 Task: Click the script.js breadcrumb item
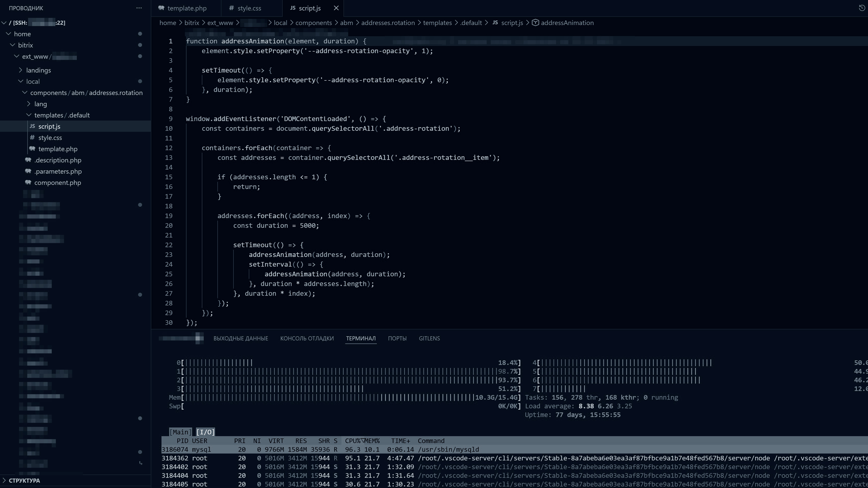pyautogui.click(x=512, y=22)
